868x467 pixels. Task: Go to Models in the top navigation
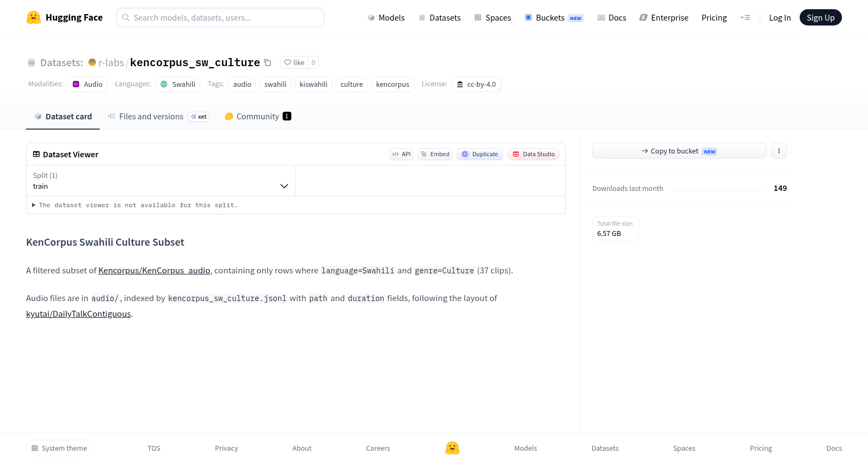click(386, 17)
